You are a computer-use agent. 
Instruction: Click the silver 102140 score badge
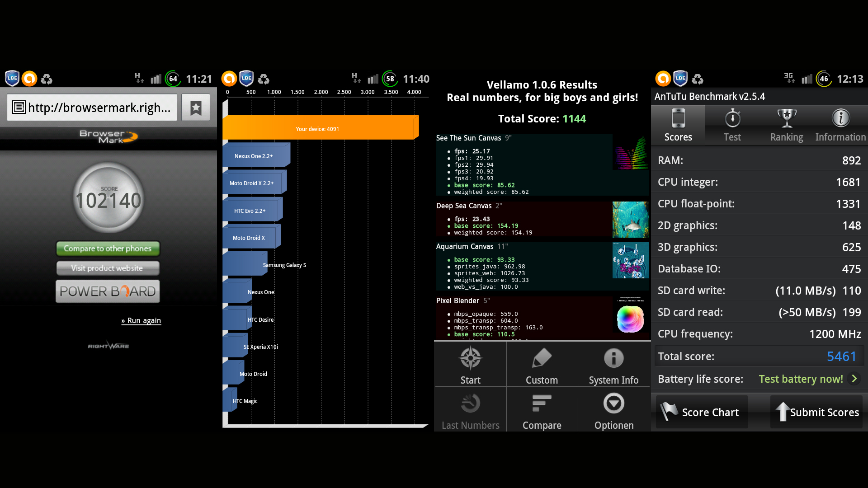point(108,198)
